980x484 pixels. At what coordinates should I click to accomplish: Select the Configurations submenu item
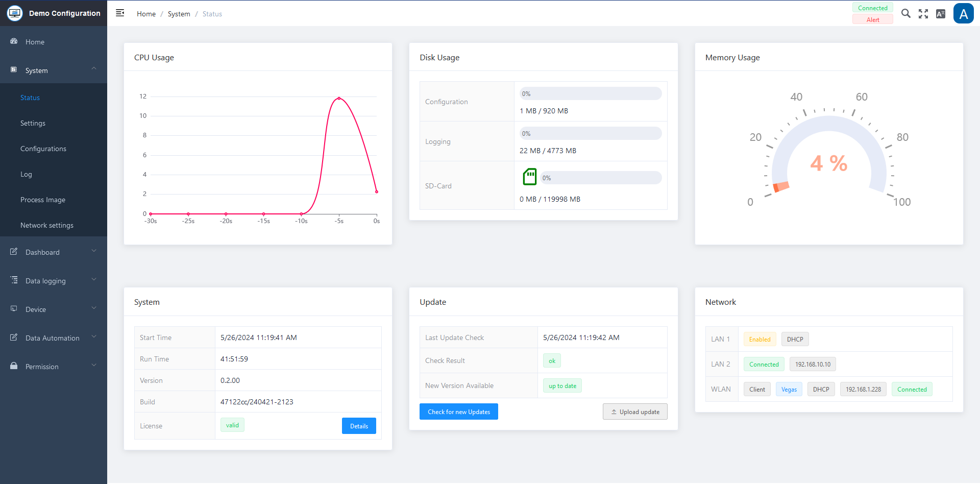43,149
